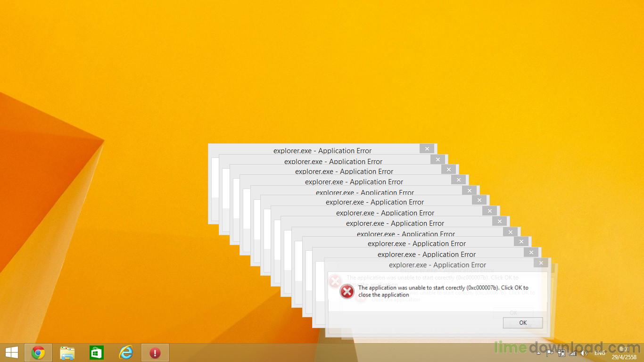Open File Explorer from the taskbar
The width and height of the screenshot is (644, 362).
tap(67, 353)
